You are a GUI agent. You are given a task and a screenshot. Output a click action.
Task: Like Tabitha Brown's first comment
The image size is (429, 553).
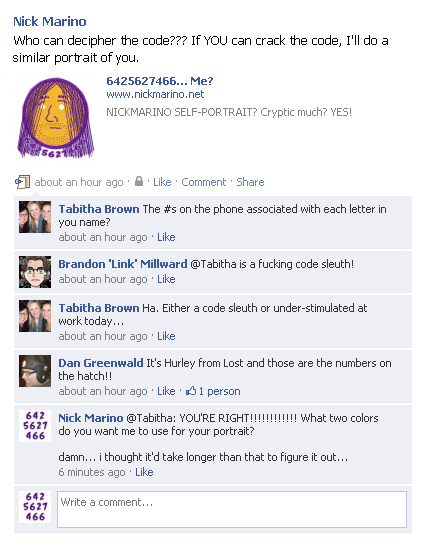[x=166, y=237]
